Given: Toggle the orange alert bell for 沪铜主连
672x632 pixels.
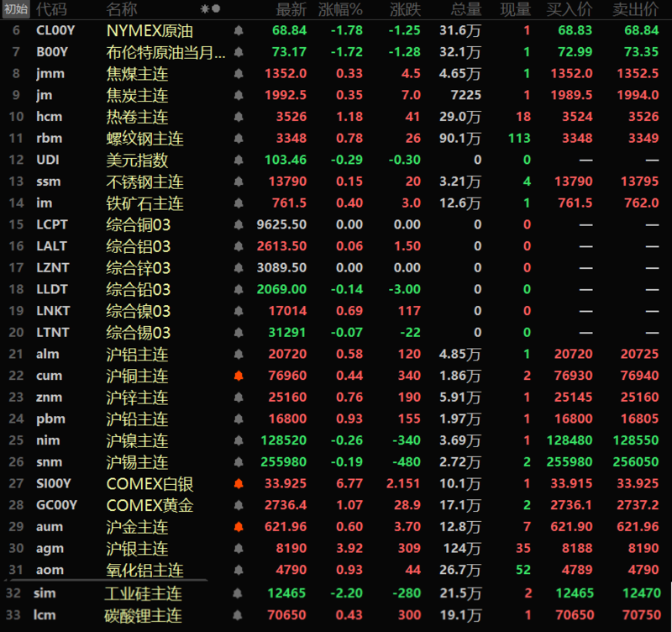Looking at the screenshot, I should pos(239,376).
